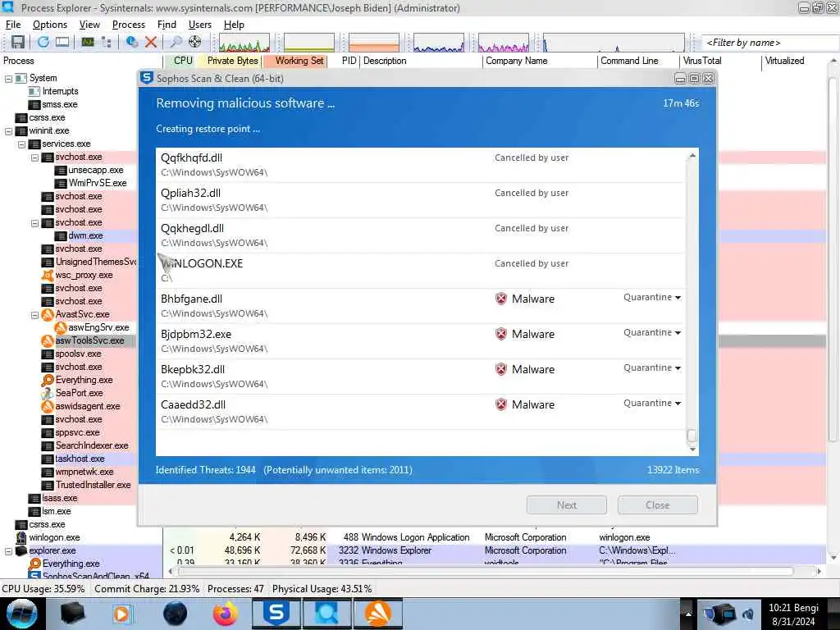Select the SearchIndexer.exe process row
Viewport: 840px width, 630px height.
pos(92,445)
